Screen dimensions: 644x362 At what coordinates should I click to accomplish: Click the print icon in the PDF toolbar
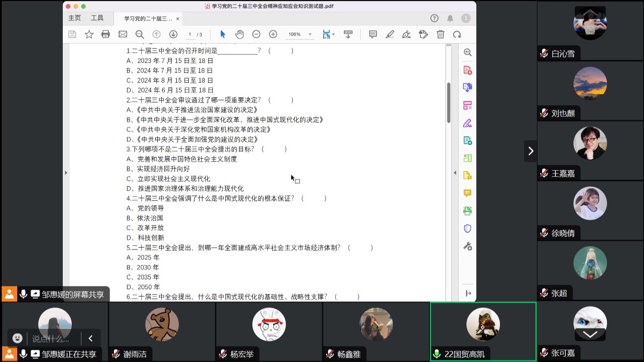coord(105,34)
